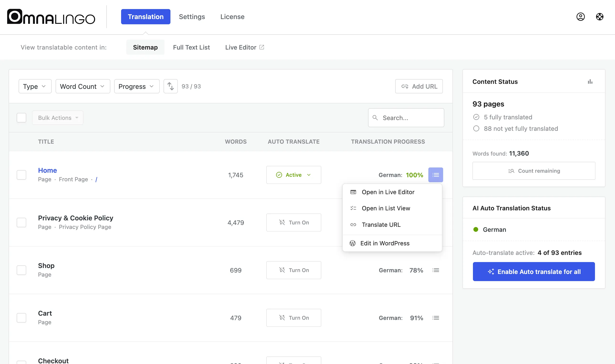Open the Cart row list menu icon
615x364 pixels.
tap(436, 318)
